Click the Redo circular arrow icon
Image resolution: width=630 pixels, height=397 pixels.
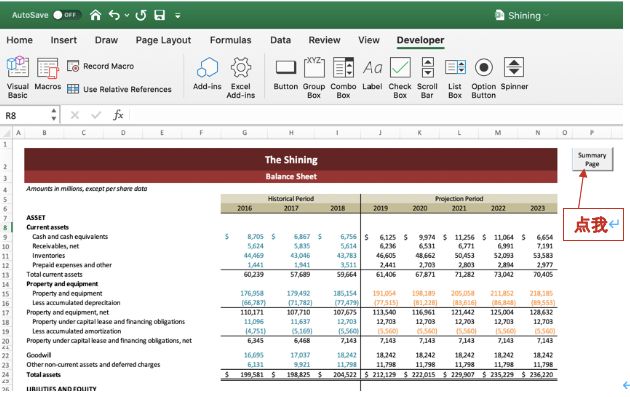pyautogui.click(x=141, y=15)
